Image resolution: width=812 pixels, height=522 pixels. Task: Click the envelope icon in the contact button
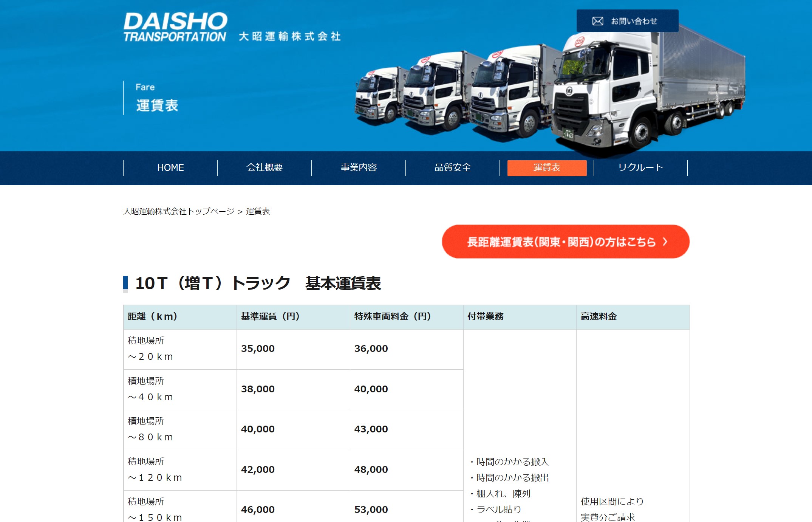597,21
